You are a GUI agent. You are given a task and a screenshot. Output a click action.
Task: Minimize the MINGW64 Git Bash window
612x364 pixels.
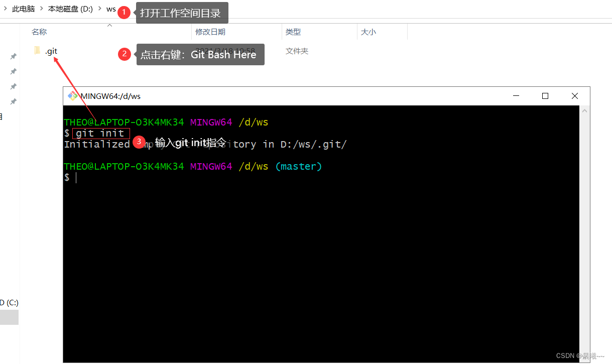click(x=515, y=96)
